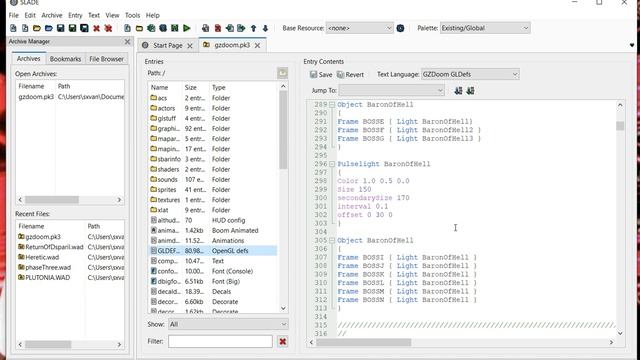Click the New Archive toolbar icon

[13, 28]
